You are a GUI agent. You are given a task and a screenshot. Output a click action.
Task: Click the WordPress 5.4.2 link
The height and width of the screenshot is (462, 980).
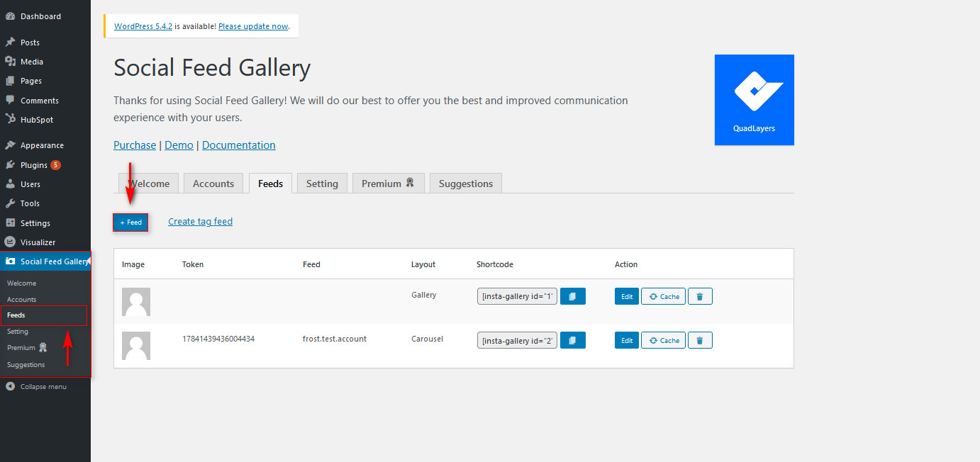pos(143,26)
